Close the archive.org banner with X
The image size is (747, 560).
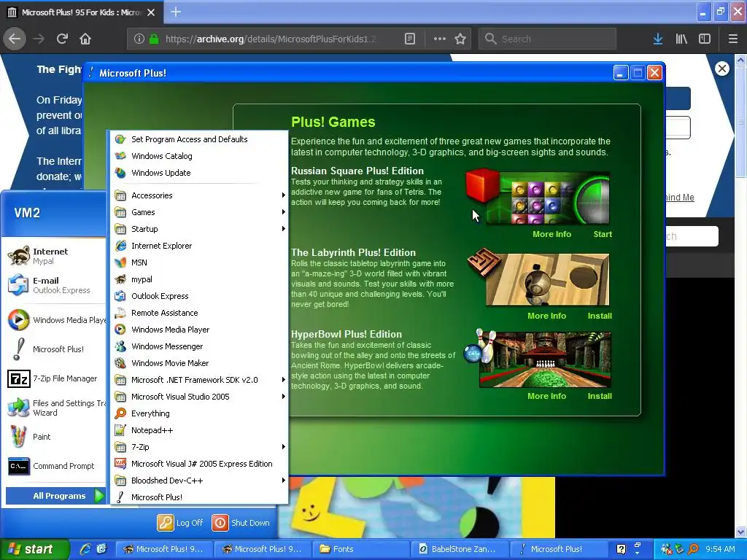(722, 69)
